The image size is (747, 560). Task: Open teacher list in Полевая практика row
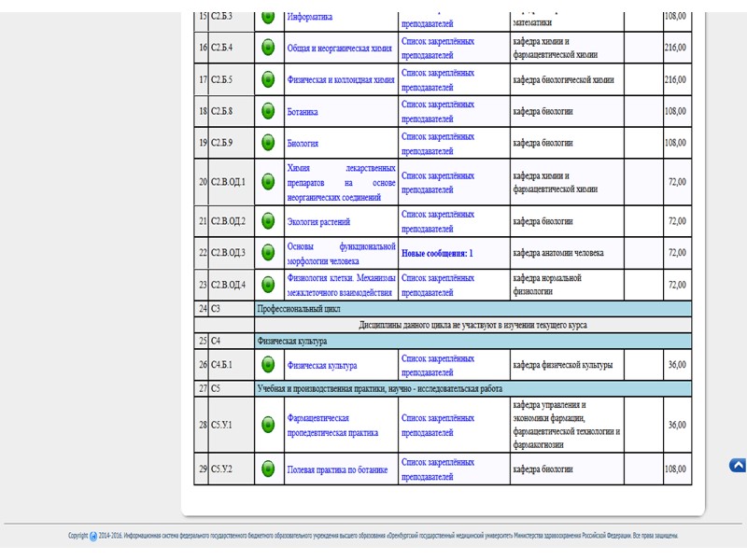438,469
